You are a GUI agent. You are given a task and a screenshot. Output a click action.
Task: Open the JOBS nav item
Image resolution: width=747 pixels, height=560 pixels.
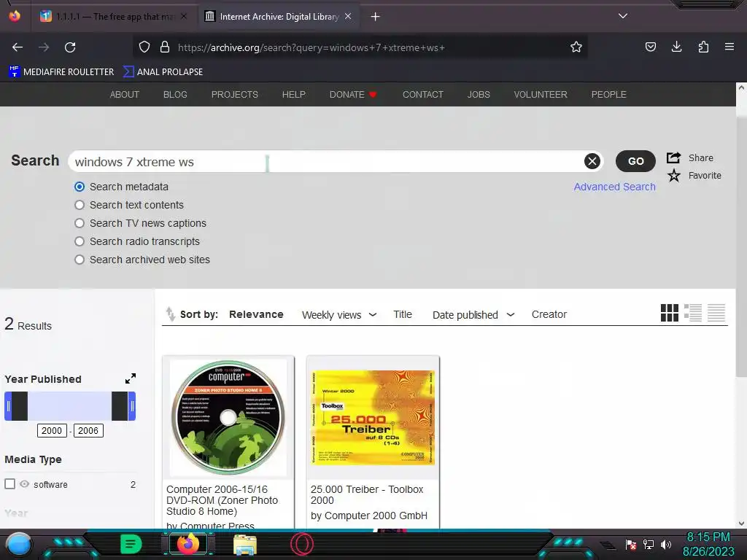pyautogui.click(x=479, y=94)
